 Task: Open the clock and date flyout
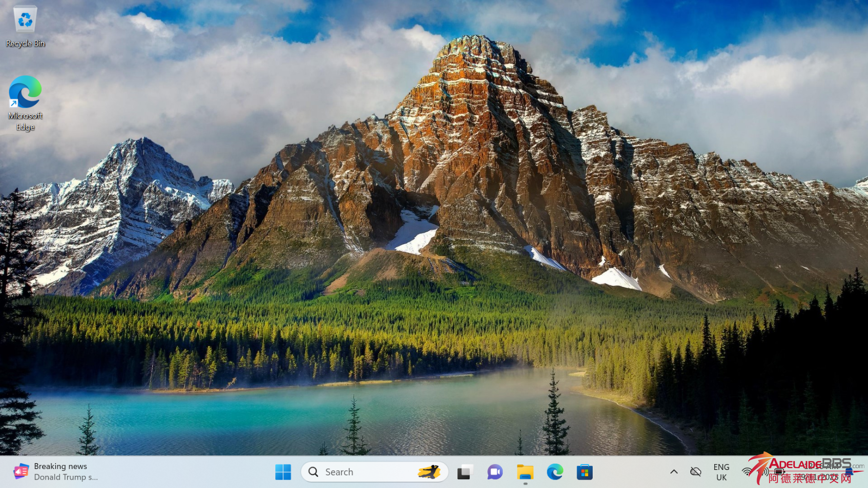820,472
